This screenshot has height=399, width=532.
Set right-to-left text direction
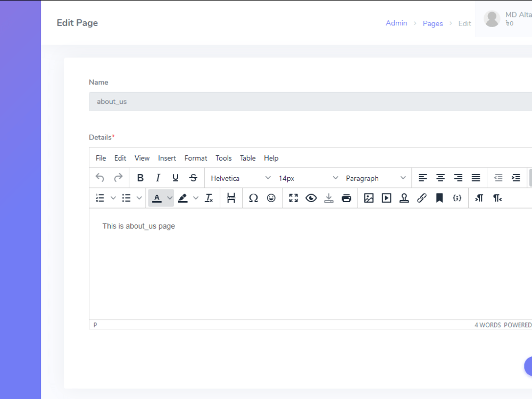497,198
